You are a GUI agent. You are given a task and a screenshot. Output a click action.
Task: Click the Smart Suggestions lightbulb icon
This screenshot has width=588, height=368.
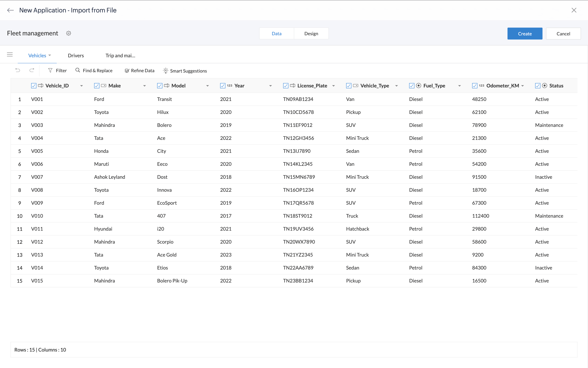(x=166, y=71)
